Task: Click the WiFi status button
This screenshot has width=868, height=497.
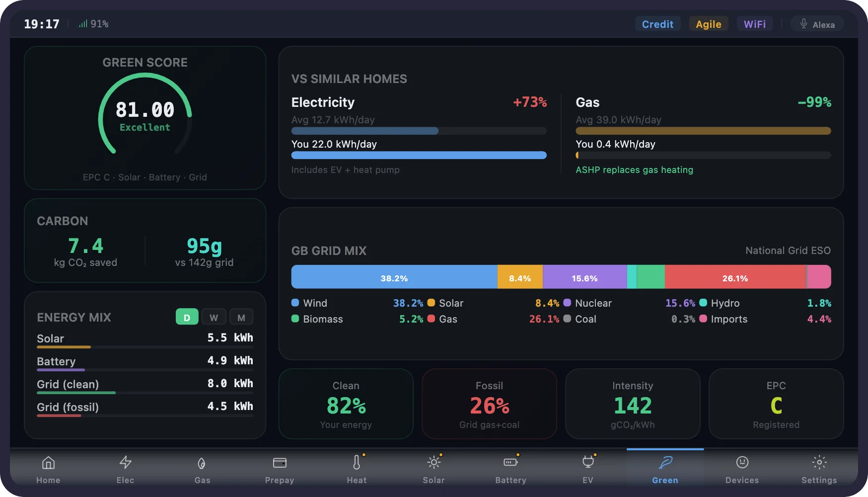Action: click(x=755, y=23)
